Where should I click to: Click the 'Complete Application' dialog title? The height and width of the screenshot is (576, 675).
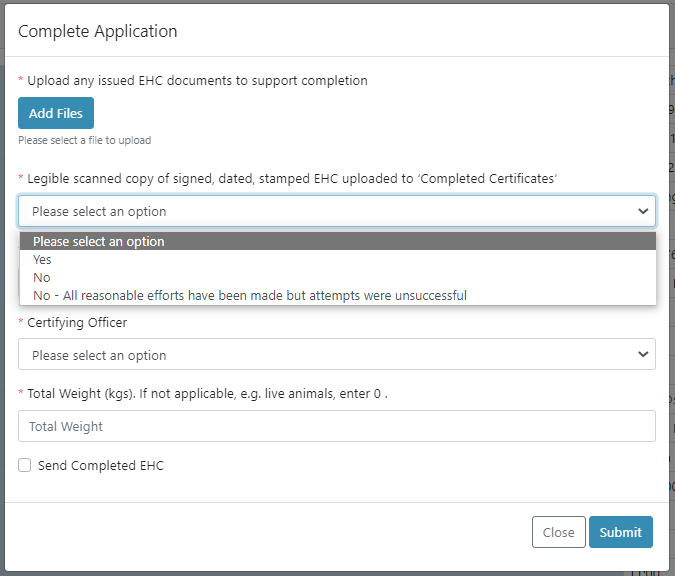pyautogui.click(x=98, y=31)
